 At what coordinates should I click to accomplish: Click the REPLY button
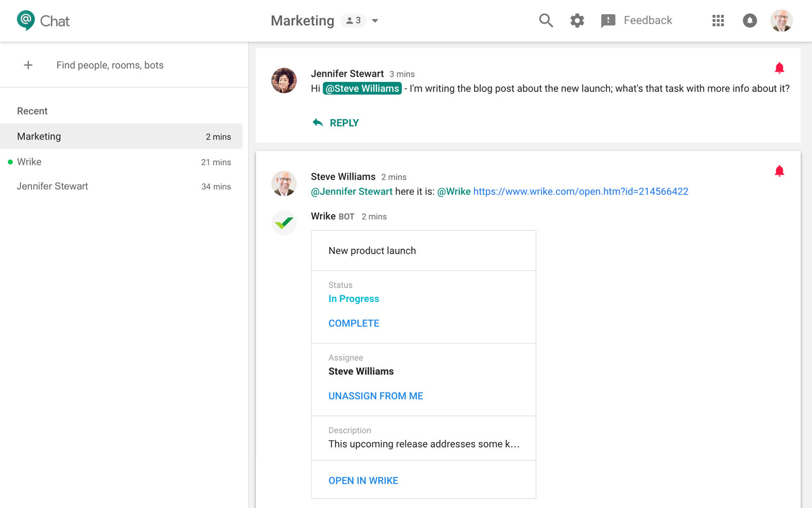tap(335, 122)
